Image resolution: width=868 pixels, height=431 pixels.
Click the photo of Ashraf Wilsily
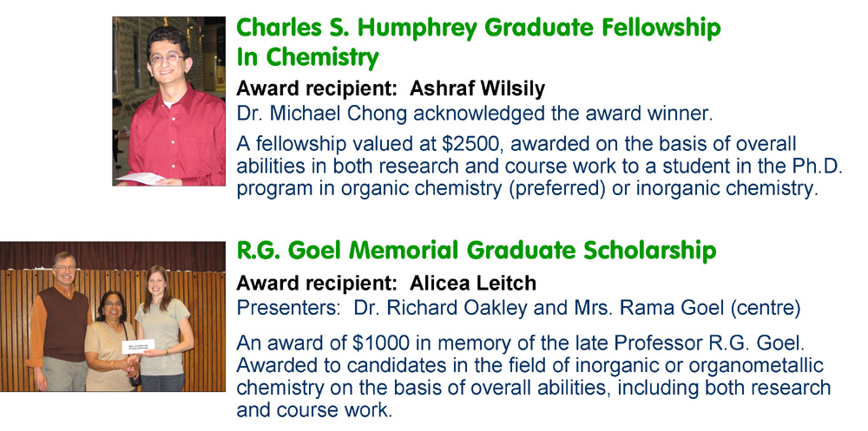(168, 101)
